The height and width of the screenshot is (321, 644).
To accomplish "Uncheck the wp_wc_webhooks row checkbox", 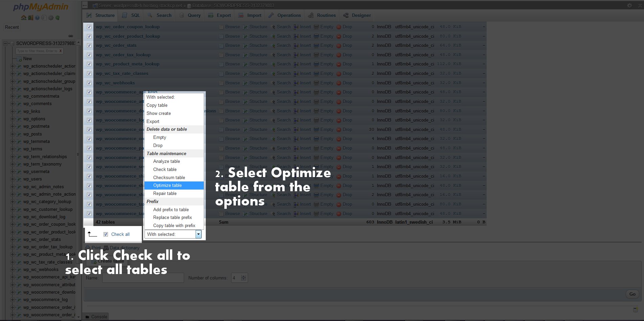I will pos(89,83).
